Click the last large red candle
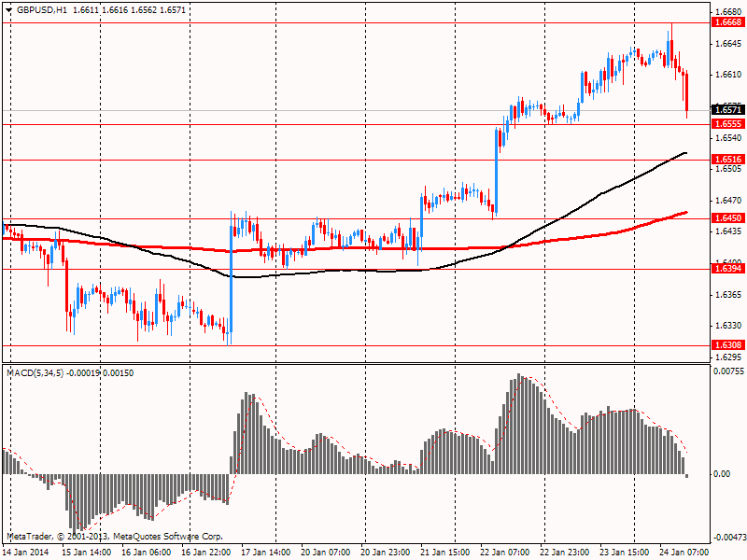 [x=686, y=95]
